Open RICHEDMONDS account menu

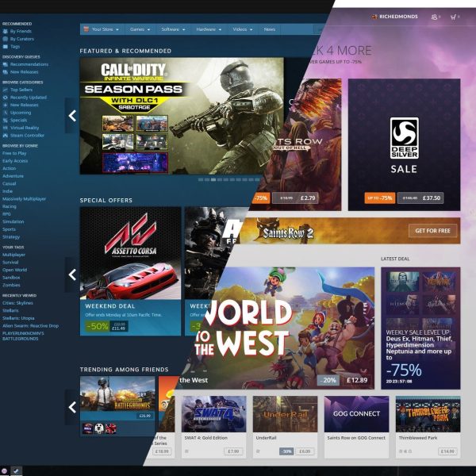tap(398, 17)
